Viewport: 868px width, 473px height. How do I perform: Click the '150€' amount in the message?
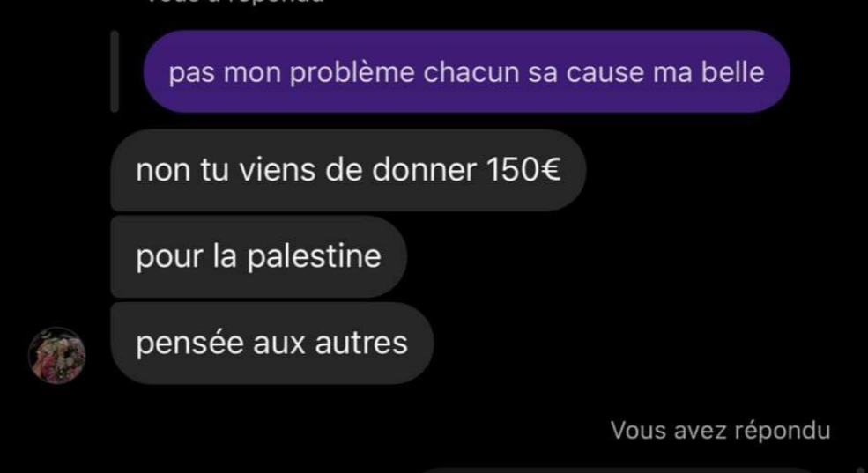pos(523,170)
